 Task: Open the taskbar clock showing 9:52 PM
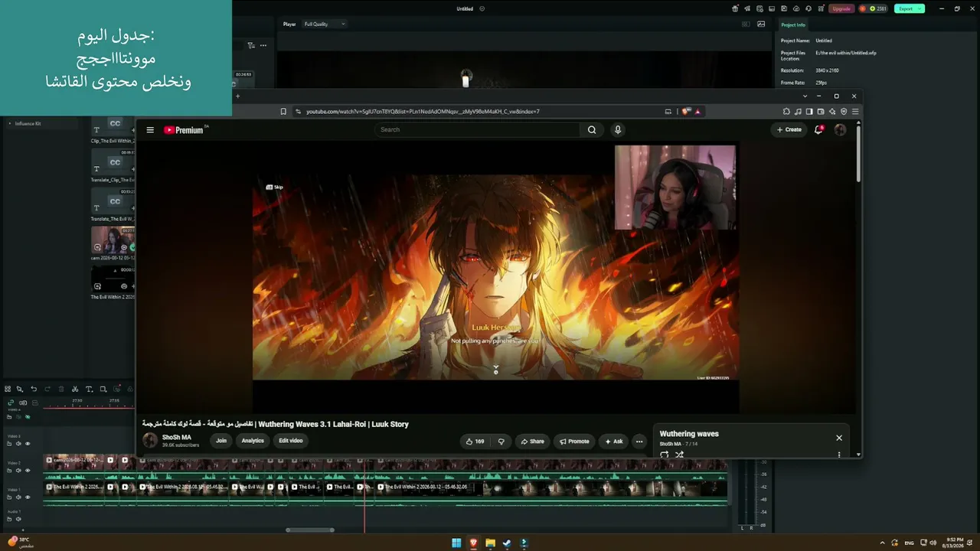click(954, 543)
